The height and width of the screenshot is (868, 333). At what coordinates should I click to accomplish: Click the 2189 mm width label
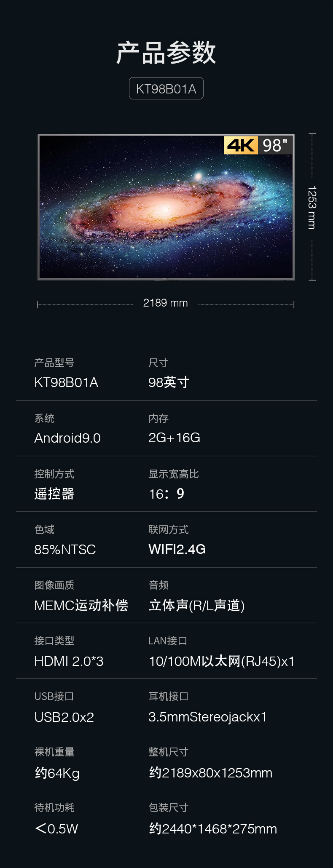point(165,303)
